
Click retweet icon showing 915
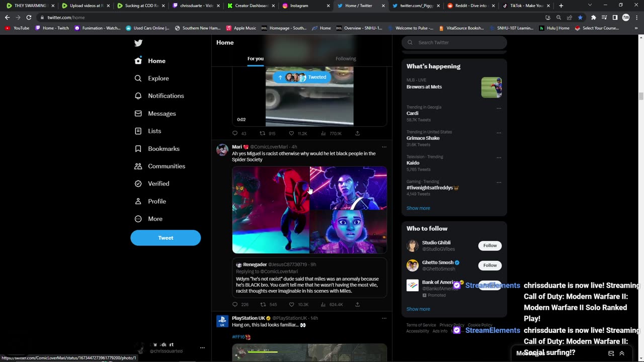click(x=262, y=134)
